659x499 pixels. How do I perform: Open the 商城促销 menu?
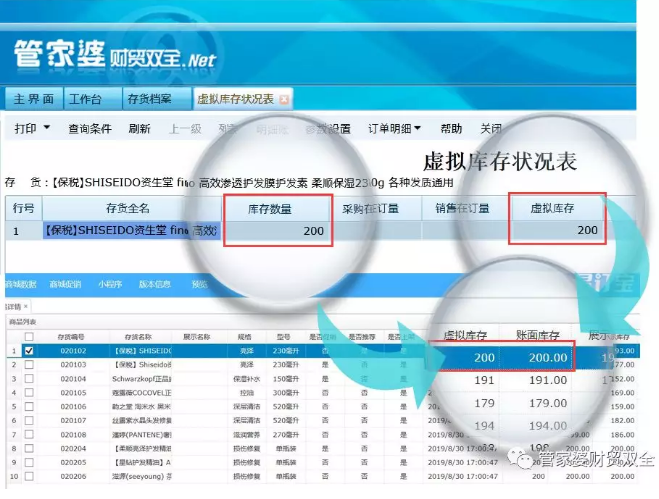tap(65, 285)
